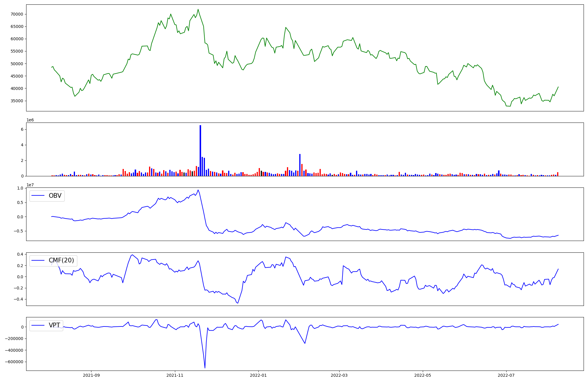Click the OBV line's highest peak
Image resolution: width=588 pixels, height=382 pixels.
point(198,190)
